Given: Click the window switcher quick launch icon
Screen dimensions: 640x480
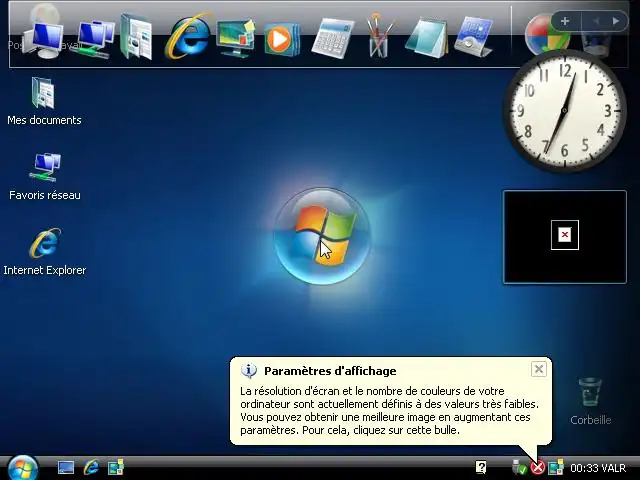Looking at the screenshot, I should 116,467.
